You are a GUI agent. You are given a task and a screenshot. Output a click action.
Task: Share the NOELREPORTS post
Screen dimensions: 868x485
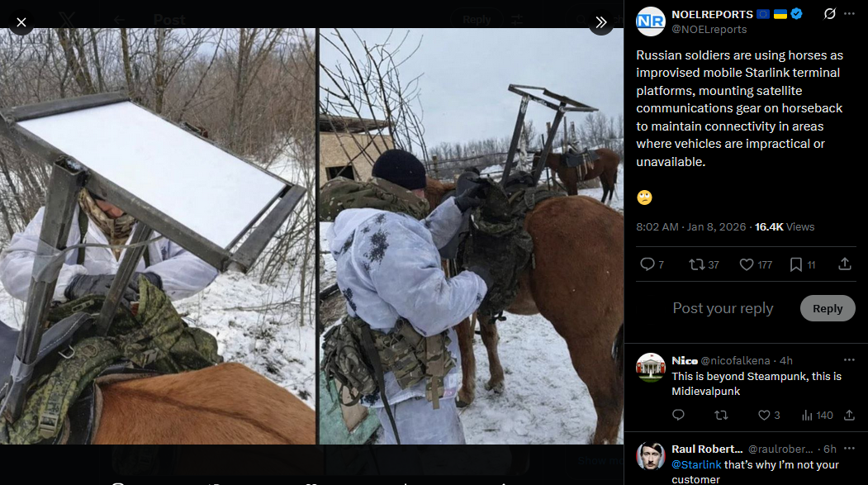point(845,264)
